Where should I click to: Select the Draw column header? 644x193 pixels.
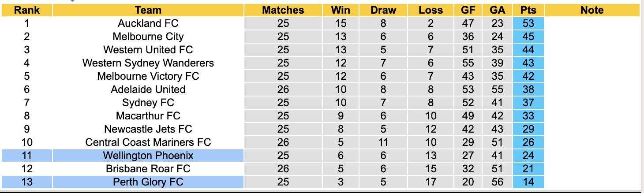pos(383,10)
